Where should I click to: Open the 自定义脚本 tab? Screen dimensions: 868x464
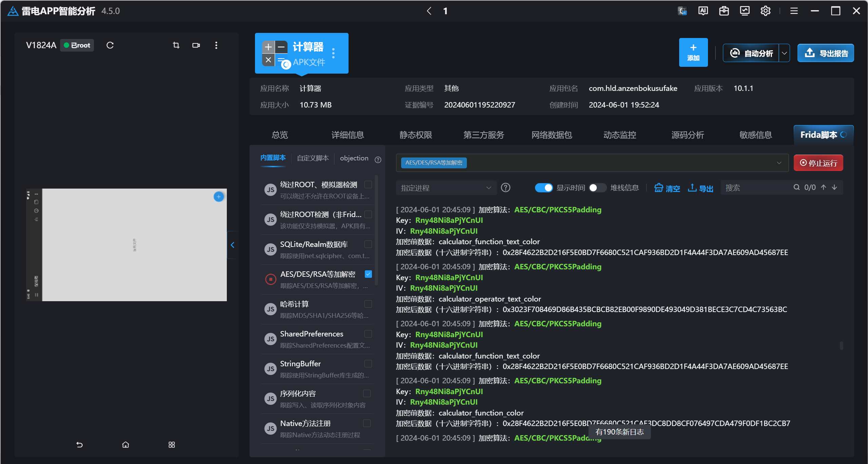tap(313, 158)
